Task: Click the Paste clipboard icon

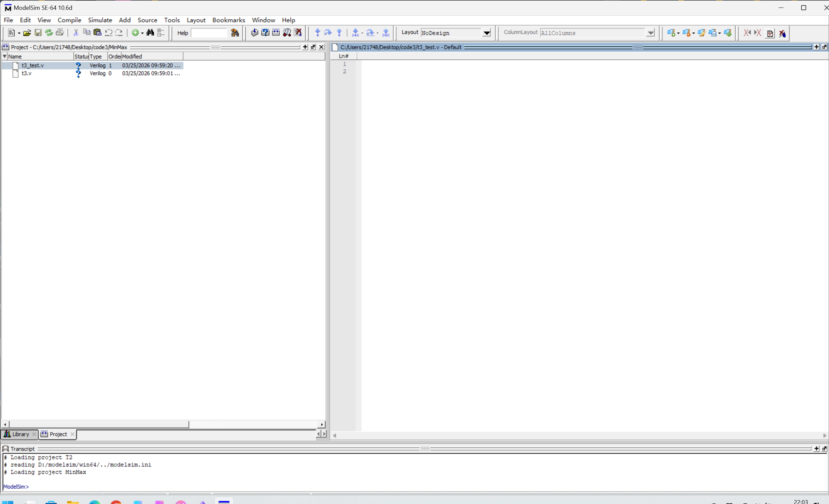Action: click(97, 33)
